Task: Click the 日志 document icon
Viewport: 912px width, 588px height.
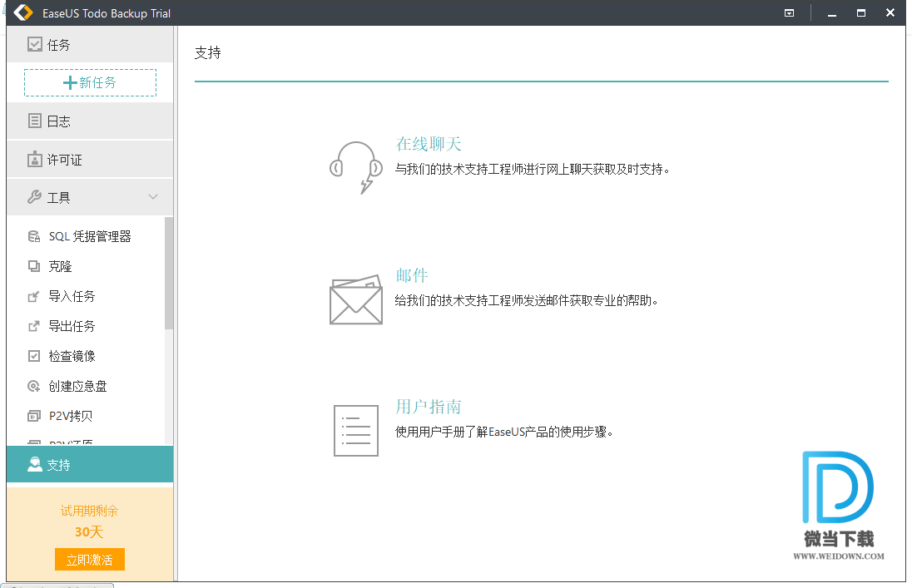Action: pyautogui.click(x=35, y=121)
